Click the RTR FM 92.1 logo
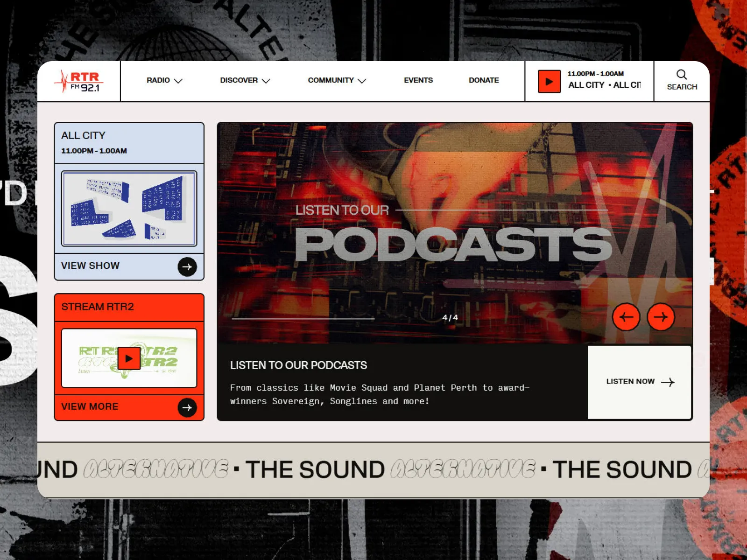The width and height of the screenshot is (747, 560). coord(78,81)
